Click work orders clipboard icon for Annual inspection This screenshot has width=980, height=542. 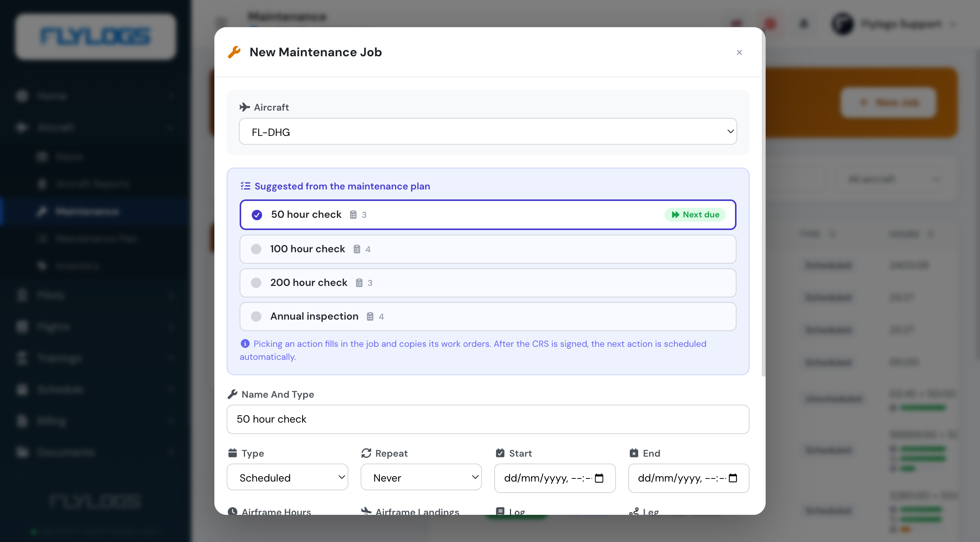tap(370, 317)
